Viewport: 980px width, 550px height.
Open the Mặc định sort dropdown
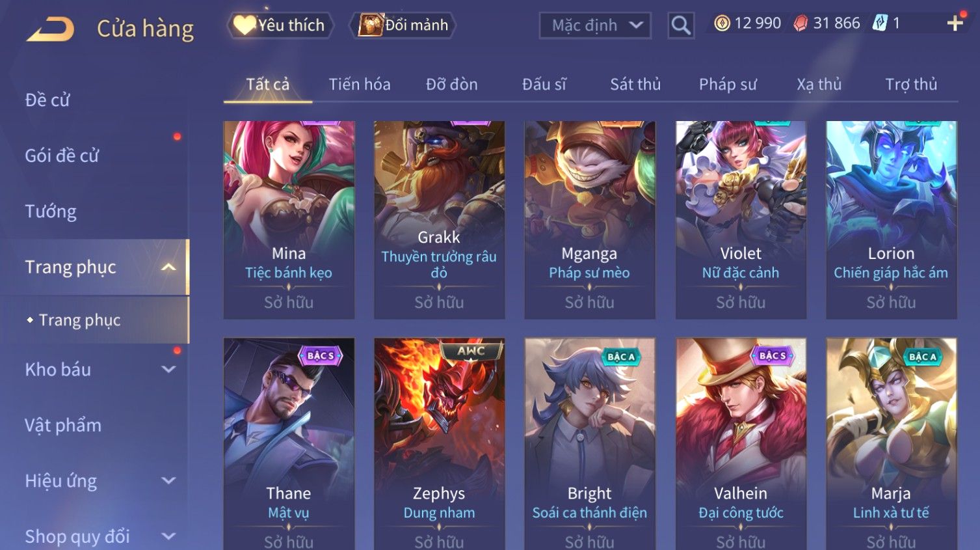point(595,25)
